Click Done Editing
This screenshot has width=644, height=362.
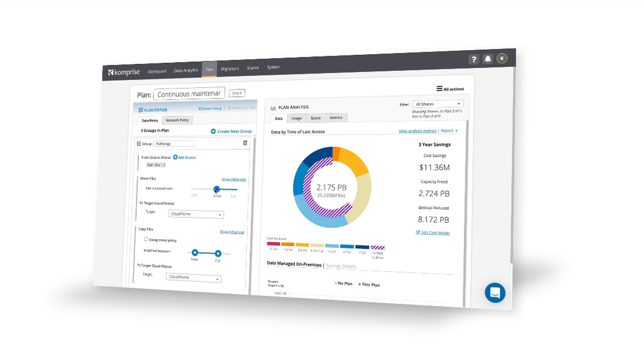[x=210, y=109]
